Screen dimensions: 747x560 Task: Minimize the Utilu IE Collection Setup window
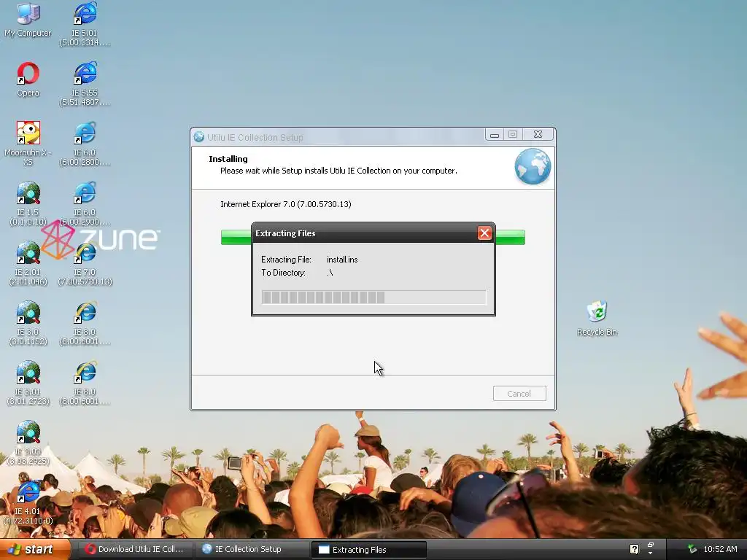[495, 135]
